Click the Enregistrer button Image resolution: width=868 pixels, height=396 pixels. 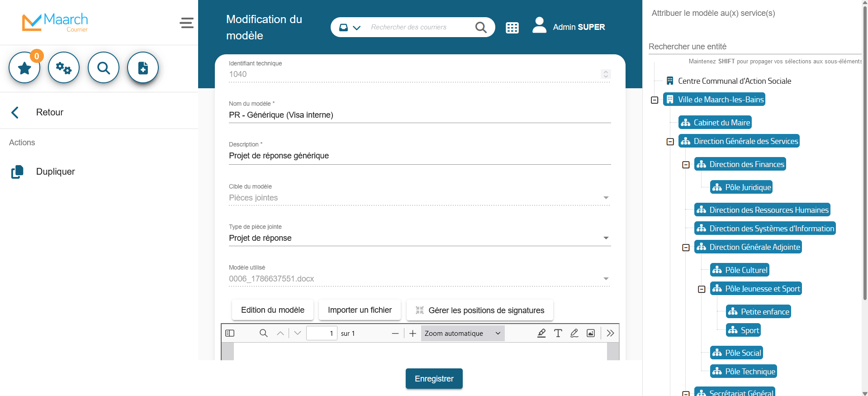click(434, 379)
